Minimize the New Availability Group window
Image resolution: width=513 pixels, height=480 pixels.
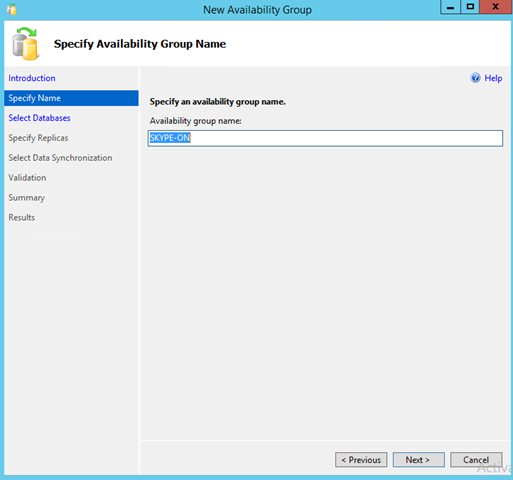pos(451,7)
